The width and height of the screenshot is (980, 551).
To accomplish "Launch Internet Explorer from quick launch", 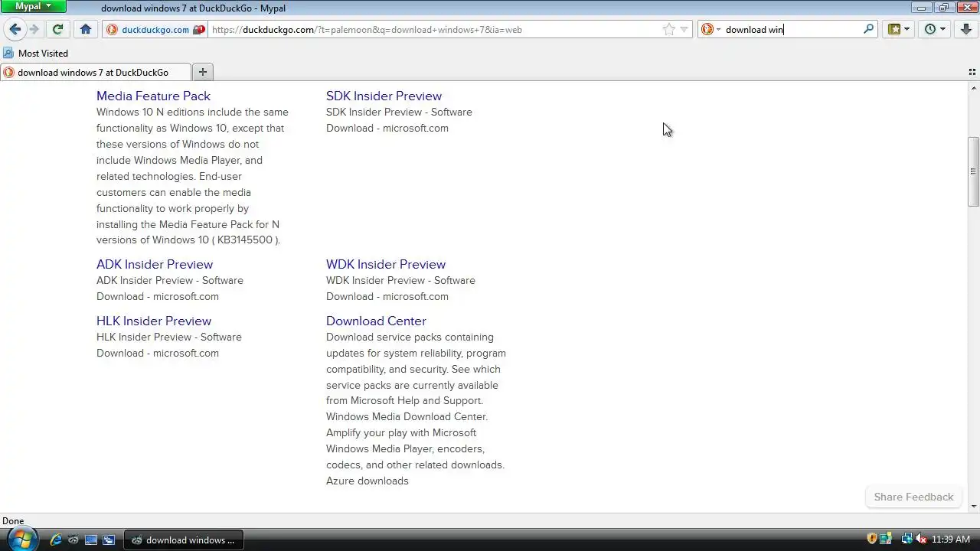I will [x=56, y=540].
